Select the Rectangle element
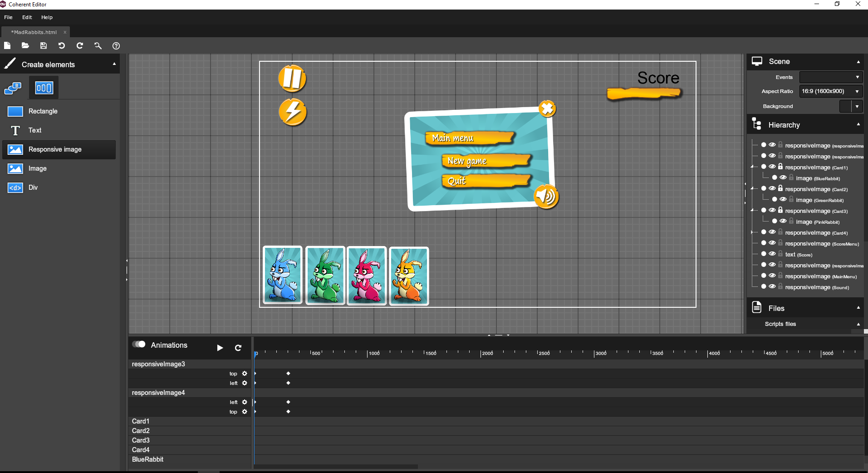The height and width of the screenshot is (473, 868). (x=43, y=111)
